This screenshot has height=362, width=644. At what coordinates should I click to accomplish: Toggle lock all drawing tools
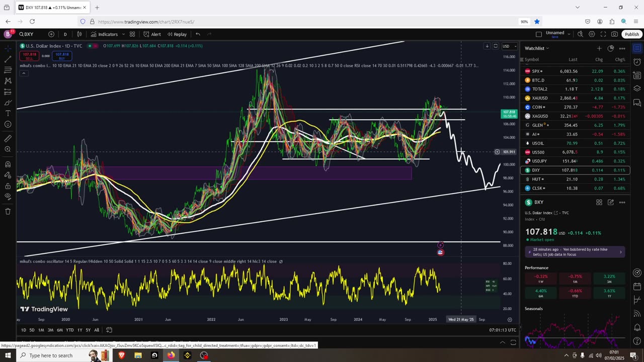click(8, 186)
